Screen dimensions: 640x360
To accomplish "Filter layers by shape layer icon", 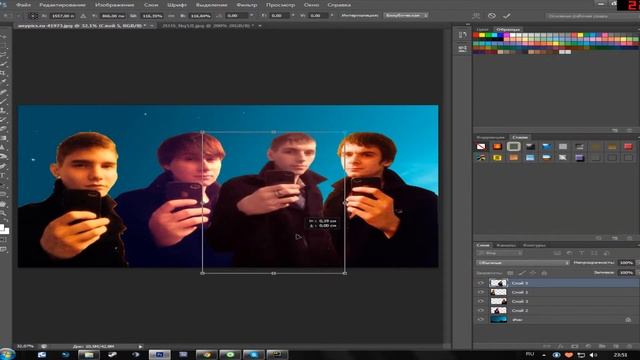I will [x=594, y=253].
